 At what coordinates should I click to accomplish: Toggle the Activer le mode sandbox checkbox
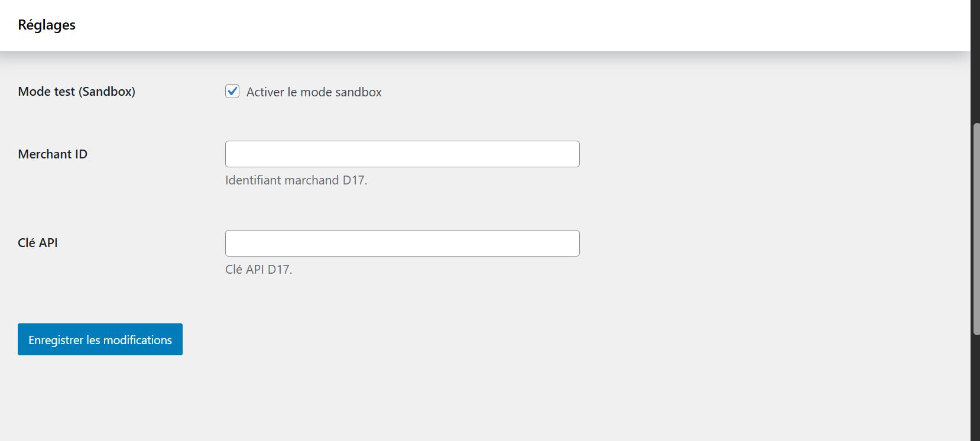[x=232, y=91]
